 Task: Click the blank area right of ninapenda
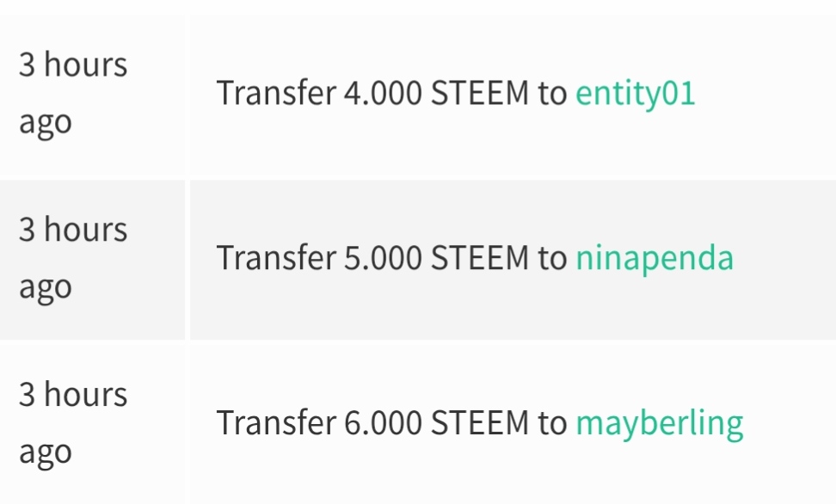point(784,260)
